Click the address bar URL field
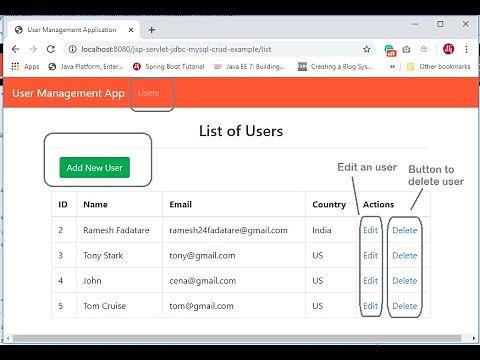 click(x=220, y=49)
